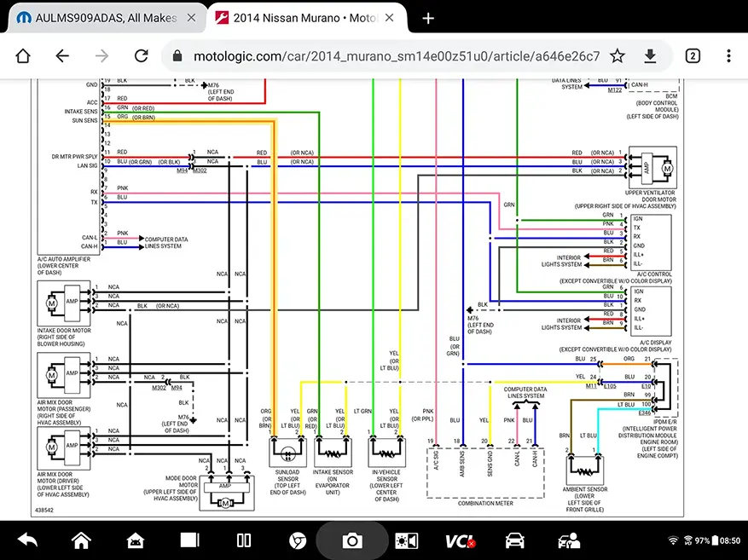
Task: Launch the VCI connection app
Action: [461, 540]
